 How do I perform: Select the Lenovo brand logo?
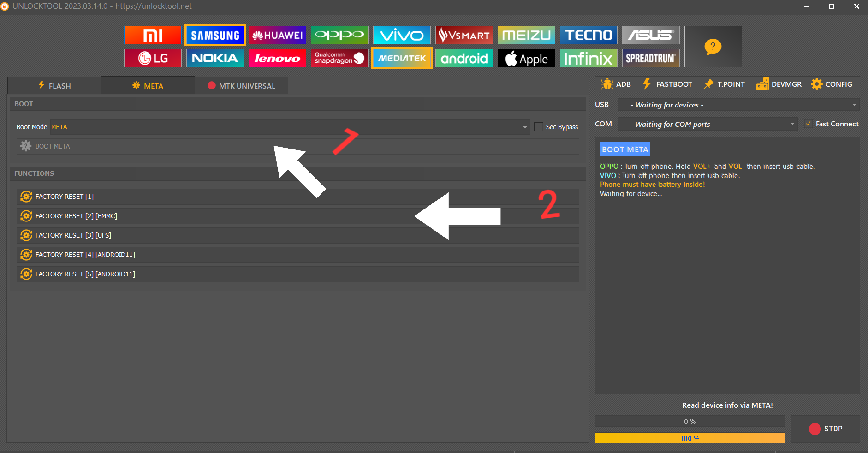pos(277,58)
